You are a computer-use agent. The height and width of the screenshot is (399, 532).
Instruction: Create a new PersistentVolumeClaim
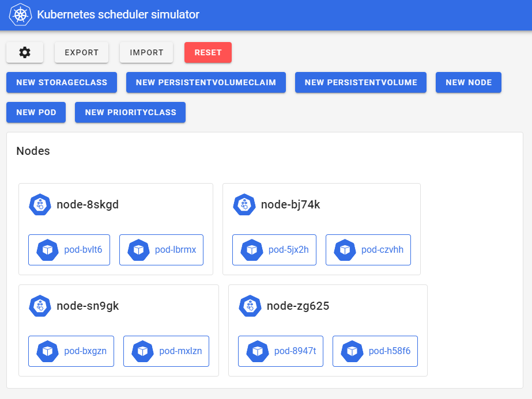pos(206,82)
